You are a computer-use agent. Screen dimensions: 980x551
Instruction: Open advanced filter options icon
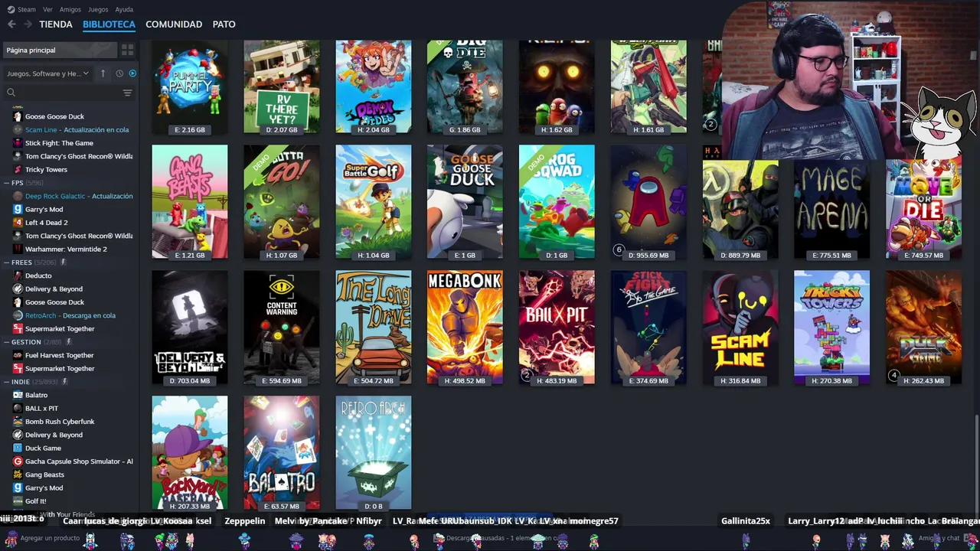127,93
